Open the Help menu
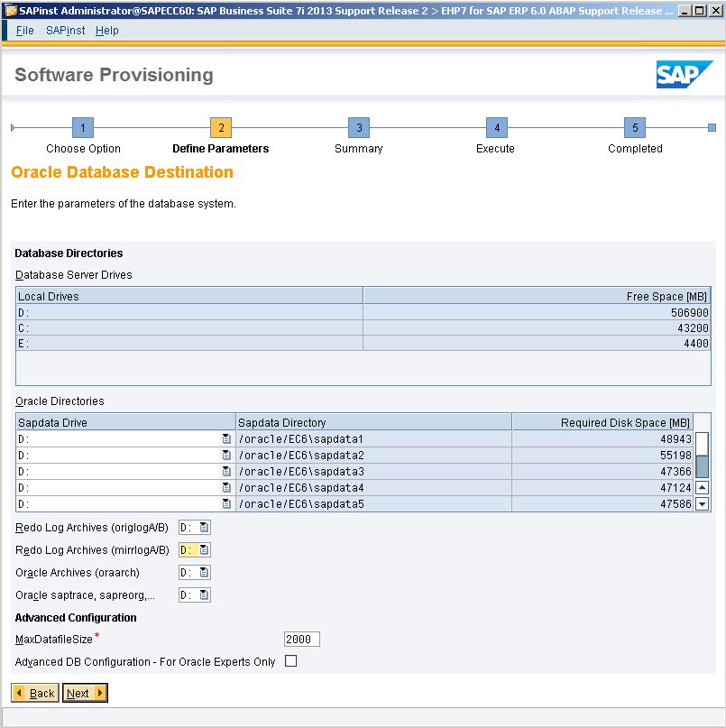726x728 pixels. click(x=106, y=31)
